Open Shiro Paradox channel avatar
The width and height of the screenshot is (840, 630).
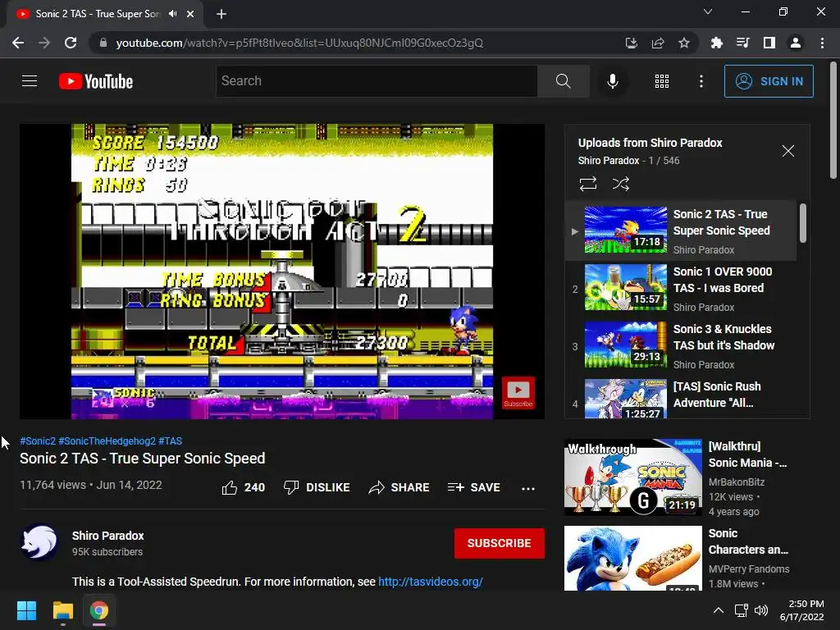pyautogui.click(x=39, y=542)
